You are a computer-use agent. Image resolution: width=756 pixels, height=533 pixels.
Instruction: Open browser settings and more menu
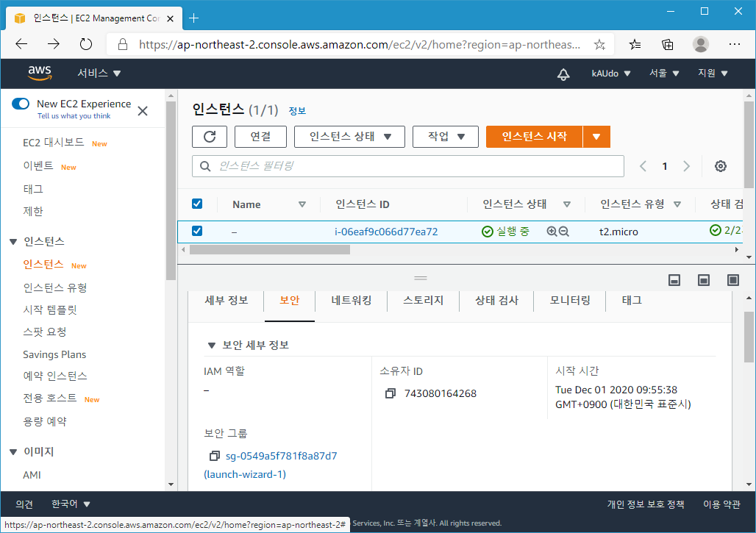(734, 44)
